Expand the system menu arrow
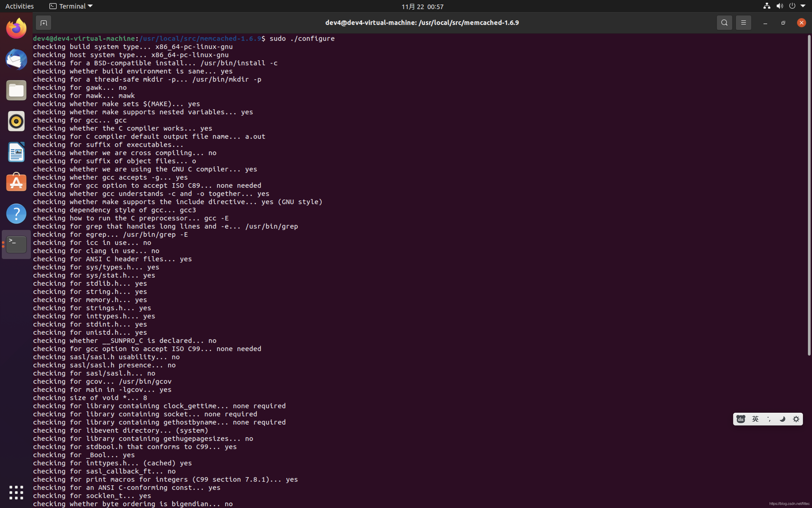 pos(803,6)
